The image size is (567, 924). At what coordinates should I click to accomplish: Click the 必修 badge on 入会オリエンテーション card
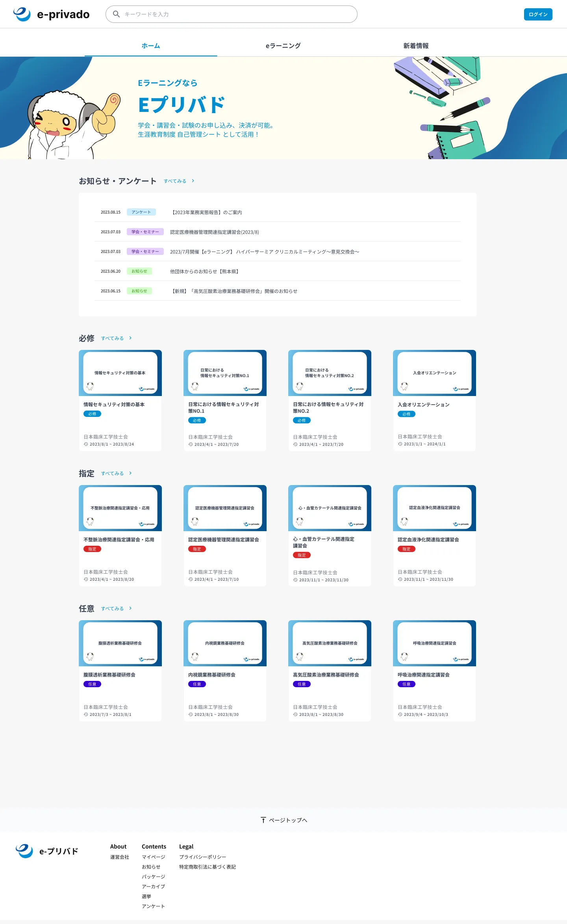(406, 414)
